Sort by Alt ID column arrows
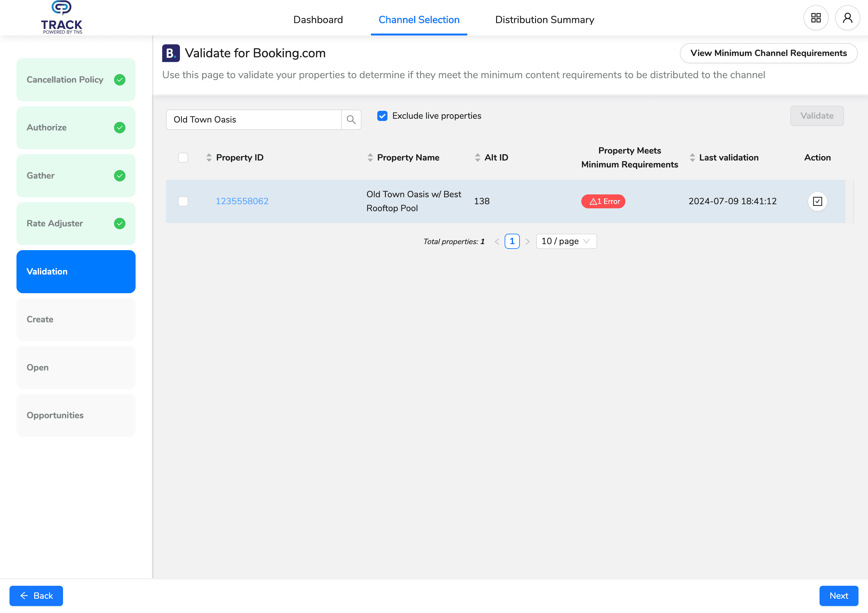This screenshot has height=613, width=868. (x=477, y=158)
